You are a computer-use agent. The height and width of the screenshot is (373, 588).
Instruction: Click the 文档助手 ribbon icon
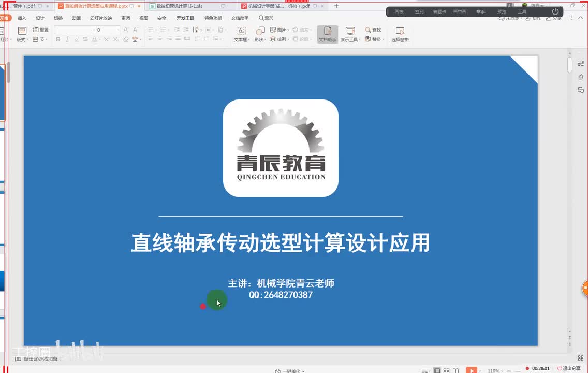point(327,34)
